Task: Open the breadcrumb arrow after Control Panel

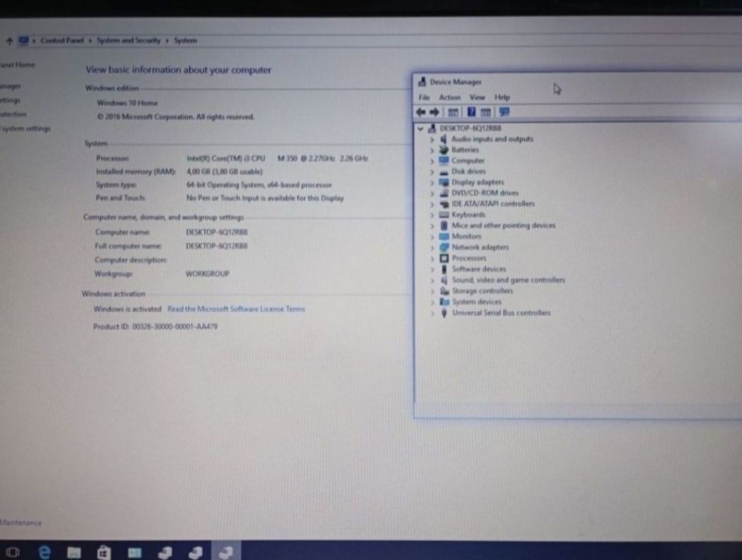Action: click(90, 41)
